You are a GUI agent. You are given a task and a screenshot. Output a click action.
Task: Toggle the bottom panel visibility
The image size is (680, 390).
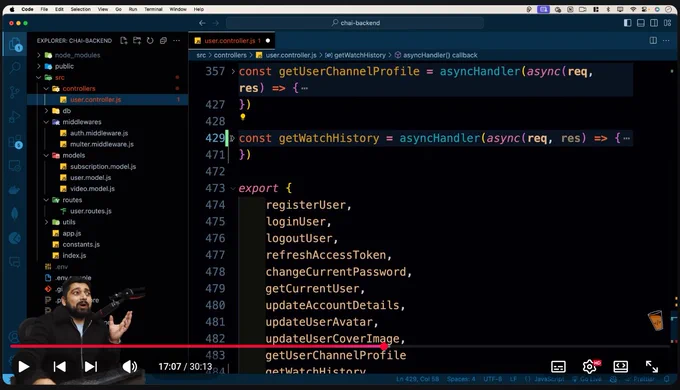tap(641, 23)
